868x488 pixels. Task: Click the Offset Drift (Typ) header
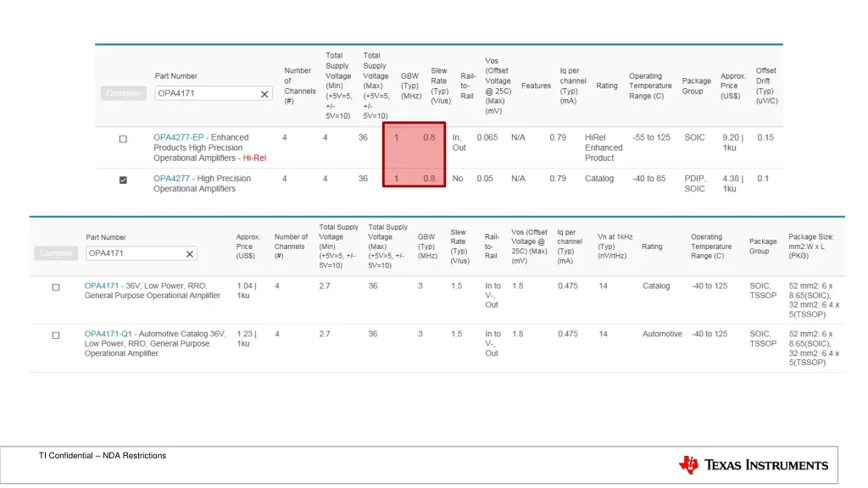(x=766, y=86)
